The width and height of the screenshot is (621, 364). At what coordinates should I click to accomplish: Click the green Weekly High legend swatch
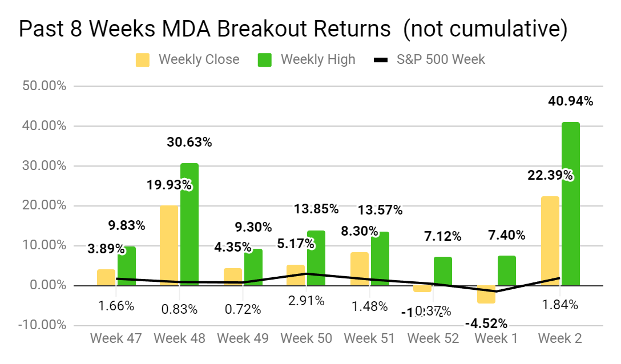point(265,59)
